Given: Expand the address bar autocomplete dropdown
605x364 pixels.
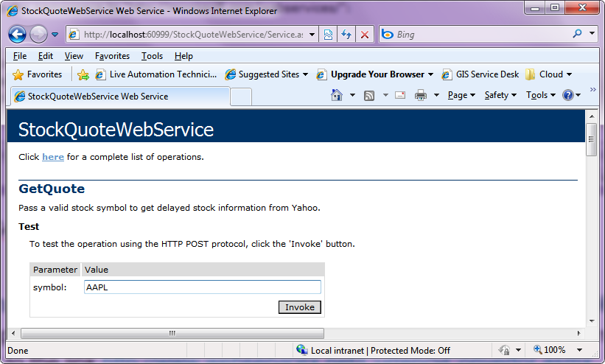Looking at the screenshot, I should click(312, 35).
